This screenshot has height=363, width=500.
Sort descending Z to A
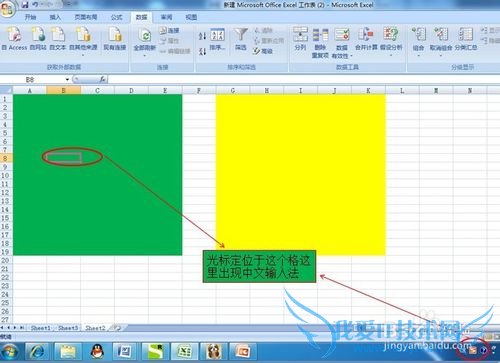click(202, 51)
